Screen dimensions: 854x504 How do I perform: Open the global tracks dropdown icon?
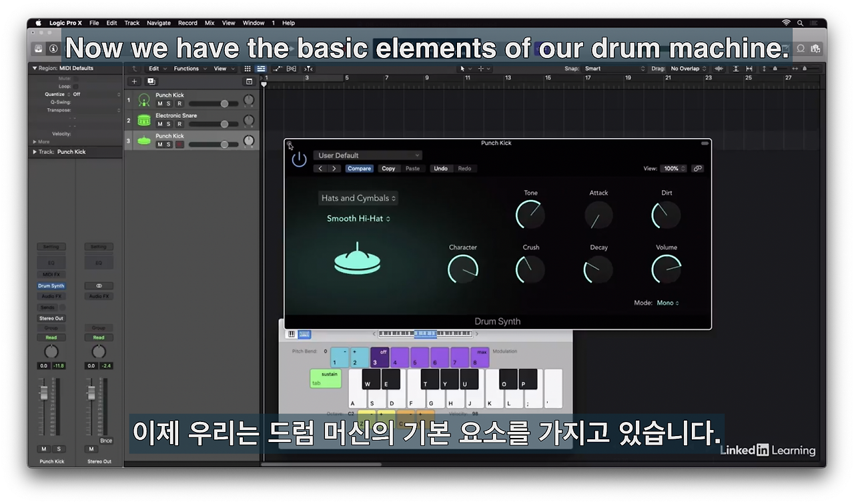coord(249,81)
